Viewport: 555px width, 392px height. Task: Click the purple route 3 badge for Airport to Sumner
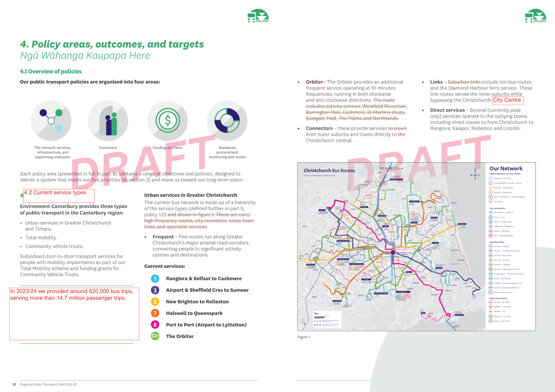(155, 290)
